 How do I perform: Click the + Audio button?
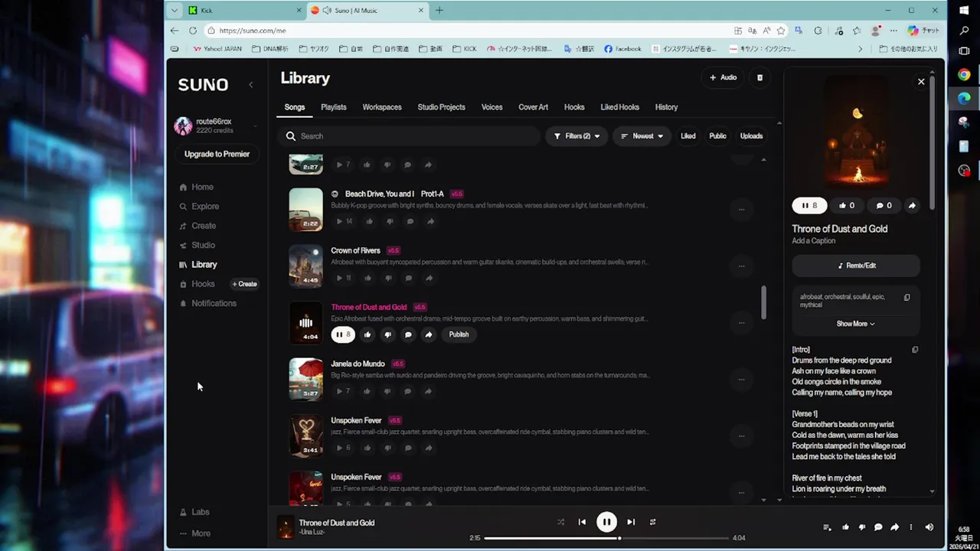click(723, 77)
